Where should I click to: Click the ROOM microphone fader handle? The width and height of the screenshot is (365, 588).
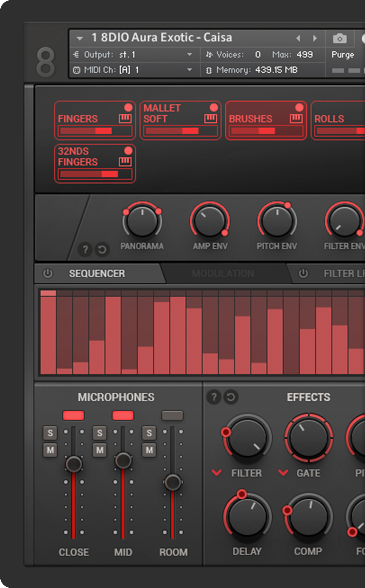(173, 482)
